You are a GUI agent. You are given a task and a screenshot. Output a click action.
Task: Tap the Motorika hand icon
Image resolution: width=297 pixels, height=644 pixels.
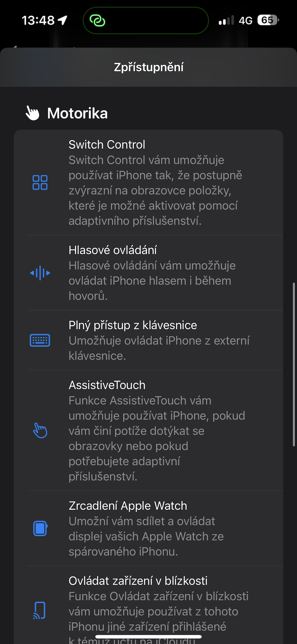[x=33, y=113]
